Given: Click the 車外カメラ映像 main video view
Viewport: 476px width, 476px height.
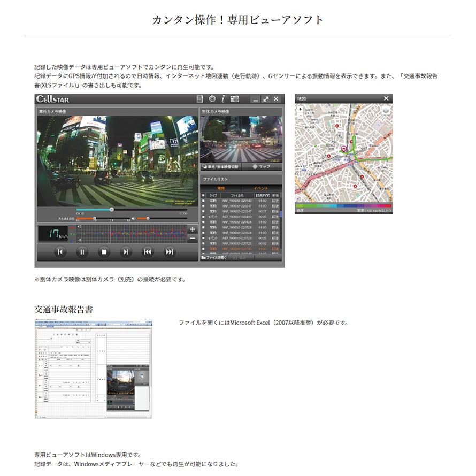Looking at the screenshot, I should pyautogui.click(x=117, y=161).
